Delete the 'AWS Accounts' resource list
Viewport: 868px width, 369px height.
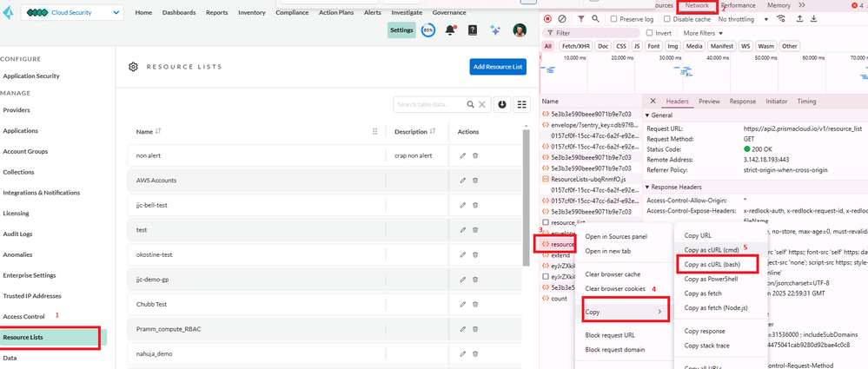click(475, 181)
